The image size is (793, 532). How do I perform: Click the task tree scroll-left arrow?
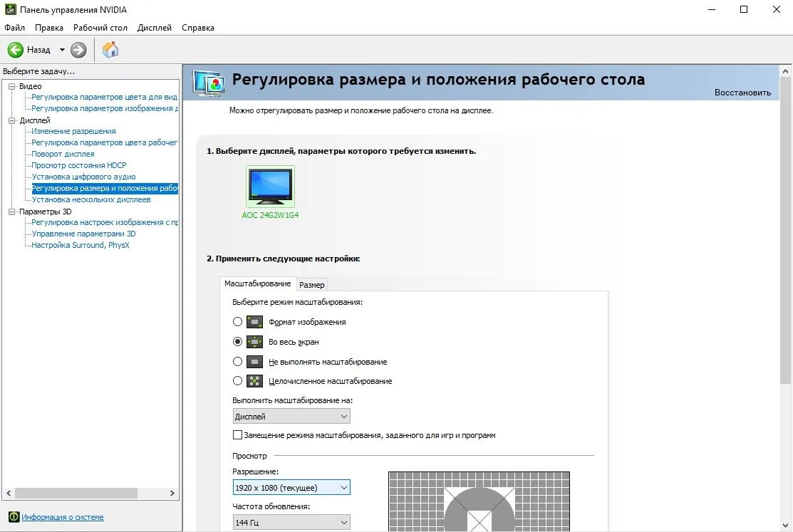coord(8,493)
